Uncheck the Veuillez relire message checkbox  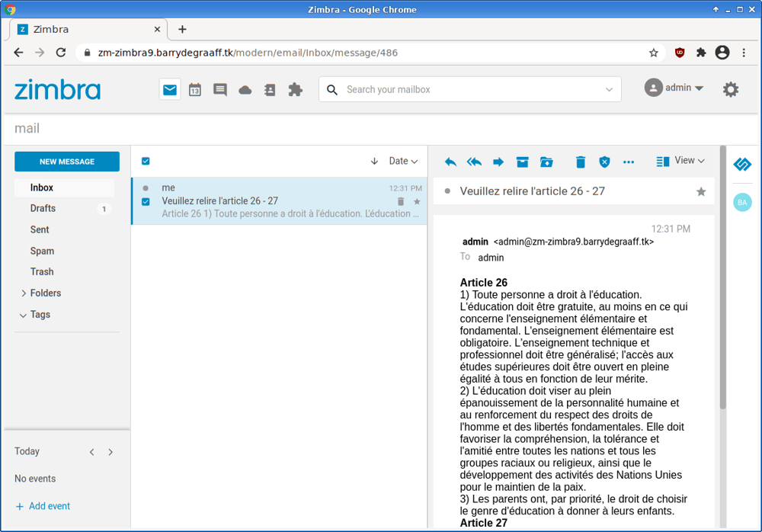(x=146, y=202)
